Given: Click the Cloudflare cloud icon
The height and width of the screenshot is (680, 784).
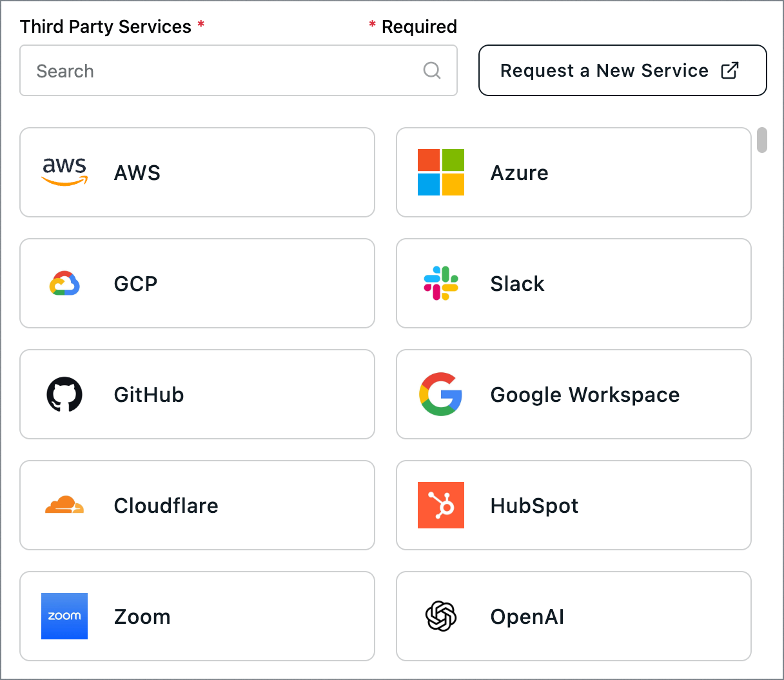Looking at the screenshot, I should click(64, 505).
